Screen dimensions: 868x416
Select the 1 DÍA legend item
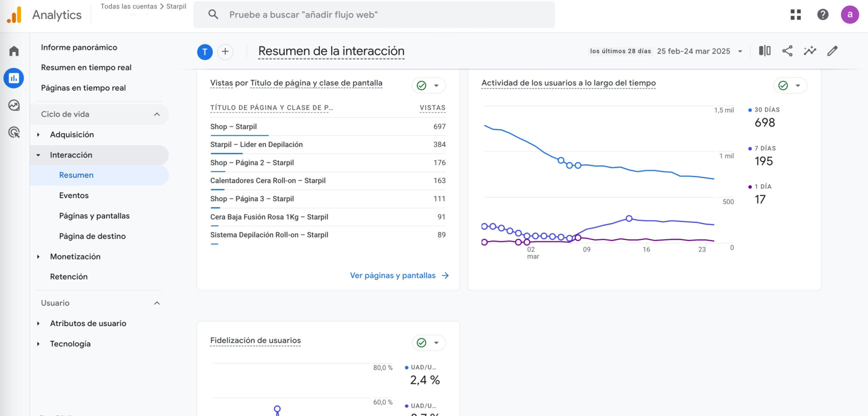click(760, 194)
